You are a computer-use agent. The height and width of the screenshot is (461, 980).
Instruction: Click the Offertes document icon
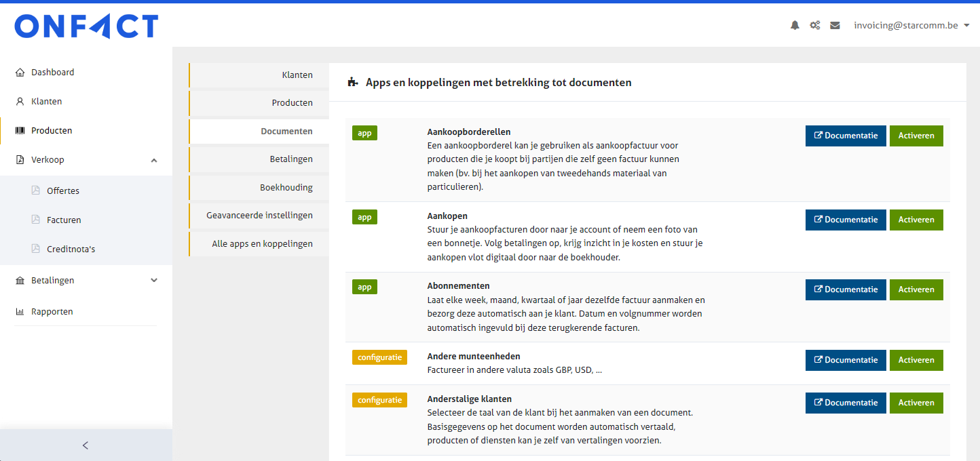(36, 191)
